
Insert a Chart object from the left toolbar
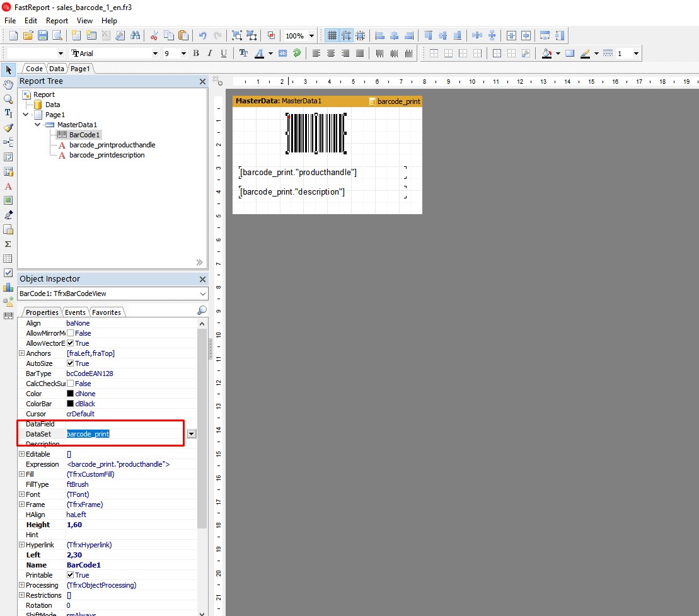(x=8, y=288)
